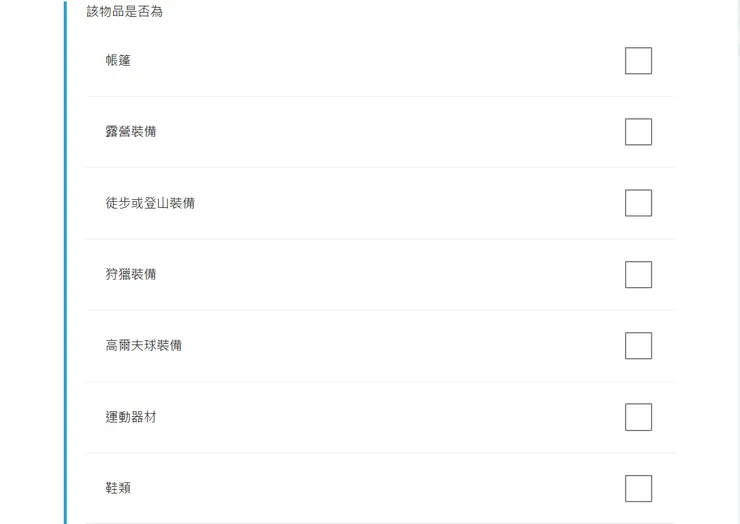This screenshot has height=524, width=740.
Task: Enable the 徒步或登山裝備 checkbox
Action: point(638,203)
